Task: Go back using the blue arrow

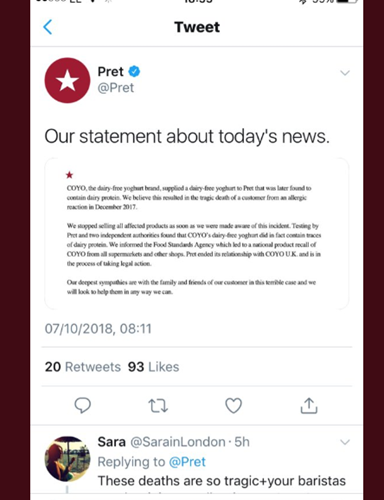Action: (48, 27)
